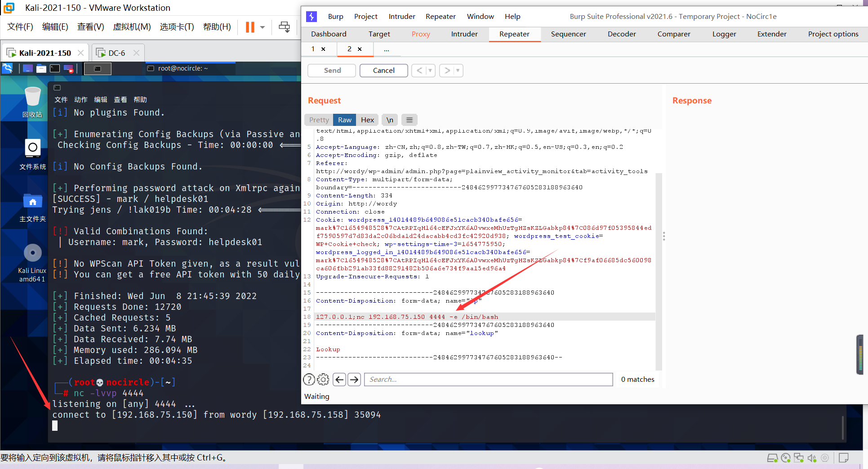Switch to the Sequencer tab

[x=568, y=34]
